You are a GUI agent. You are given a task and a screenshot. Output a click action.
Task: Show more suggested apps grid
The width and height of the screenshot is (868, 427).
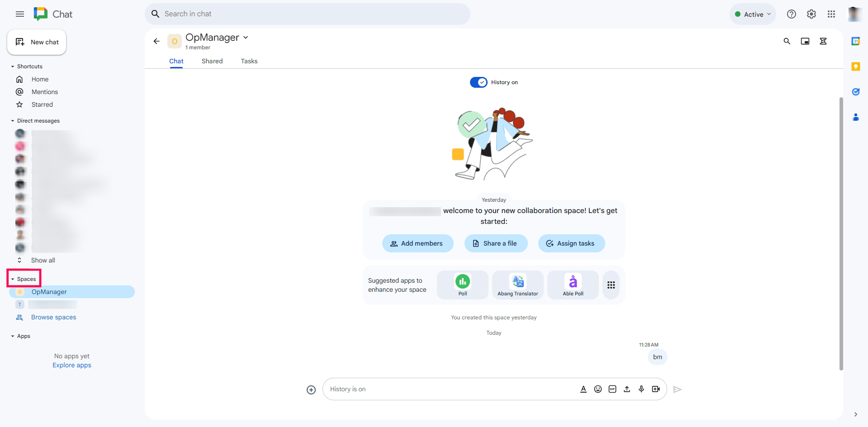611,285
